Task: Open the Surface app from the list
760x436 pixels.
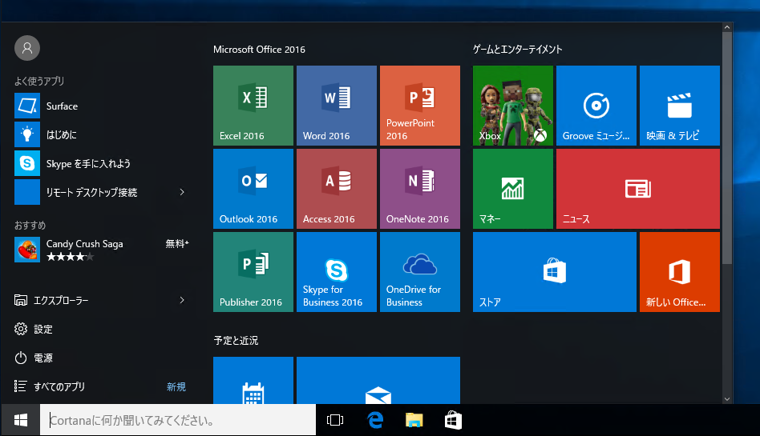Action: click(x=102, y=106)
